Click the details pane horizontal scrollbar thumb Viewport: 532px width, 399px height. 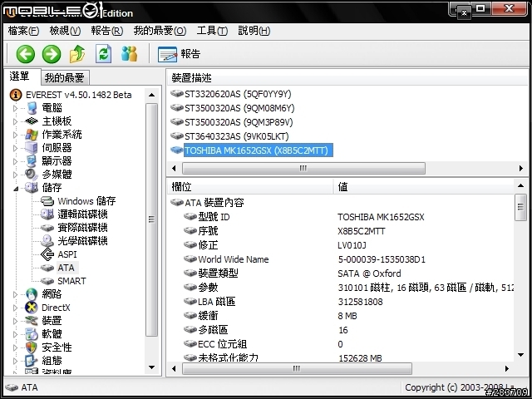[x=298, y=368]
